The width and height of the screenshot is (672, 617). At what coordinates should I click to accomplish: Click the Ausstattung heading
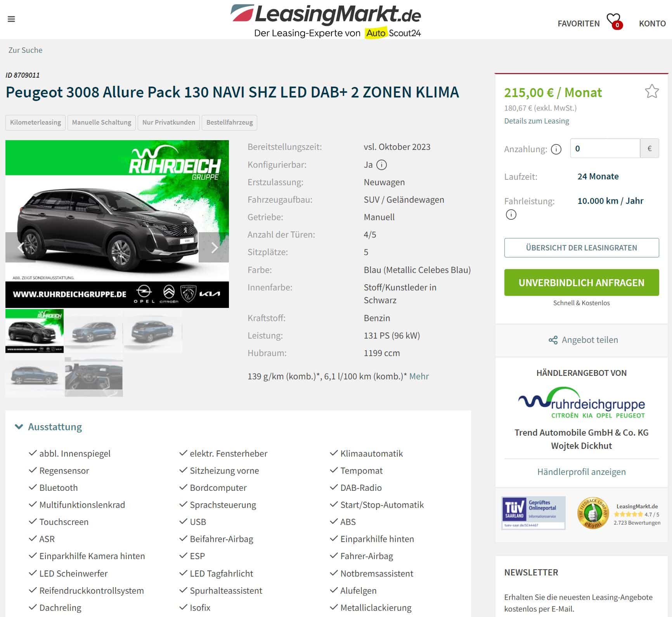(x=55, y=427)
